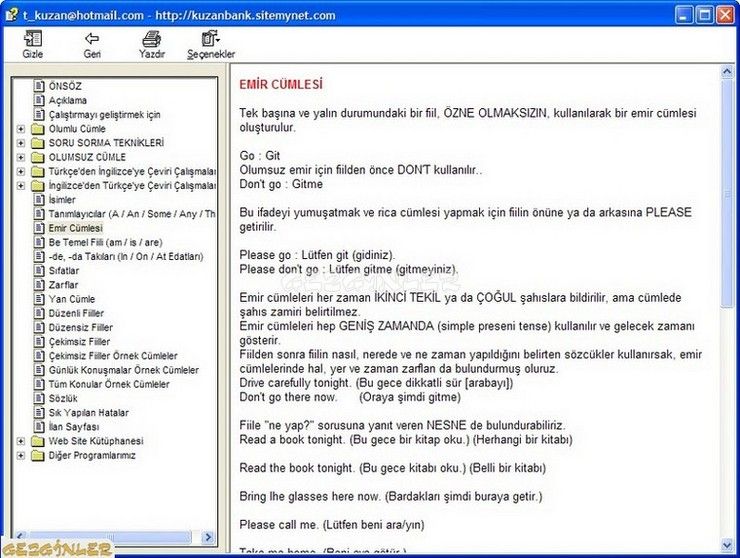The width and height of the screenshot is (740, 558).
Task: Open Tüm Konular Örnek Cümleler topic
Action: pos(109,384)
